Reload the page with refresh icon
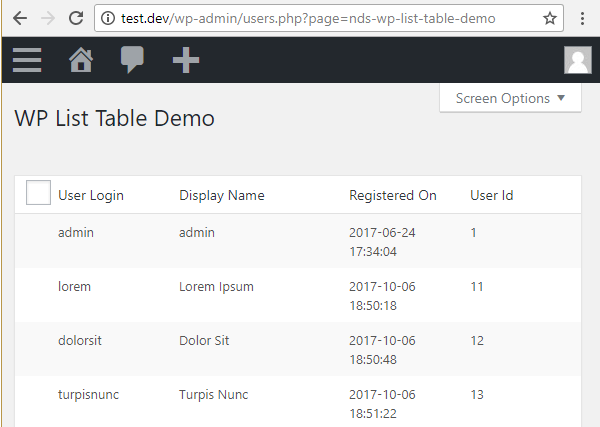This screenshot has width=600, height=427. [x=76, y=18]
